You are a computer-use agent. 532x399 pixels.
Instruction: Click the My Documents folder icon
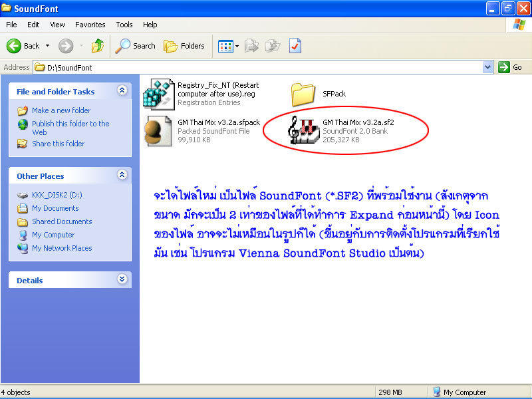click(23, 208)
